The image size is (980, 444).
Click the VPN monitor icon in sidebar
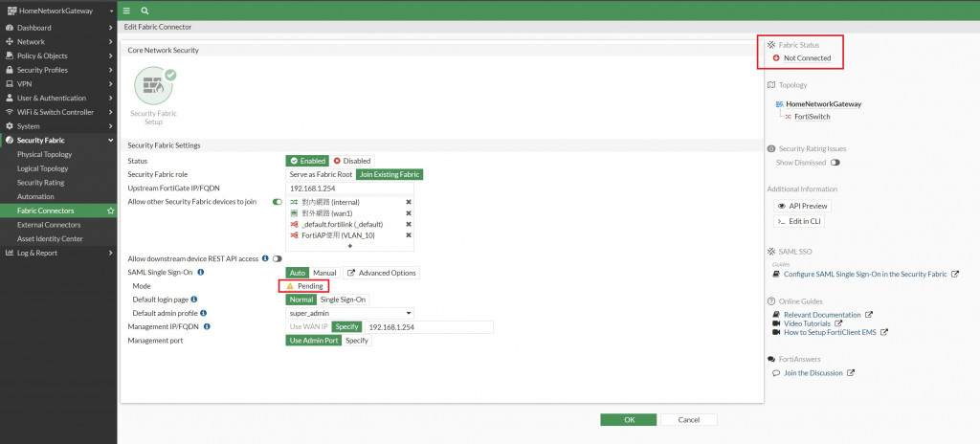click(10, 84)
